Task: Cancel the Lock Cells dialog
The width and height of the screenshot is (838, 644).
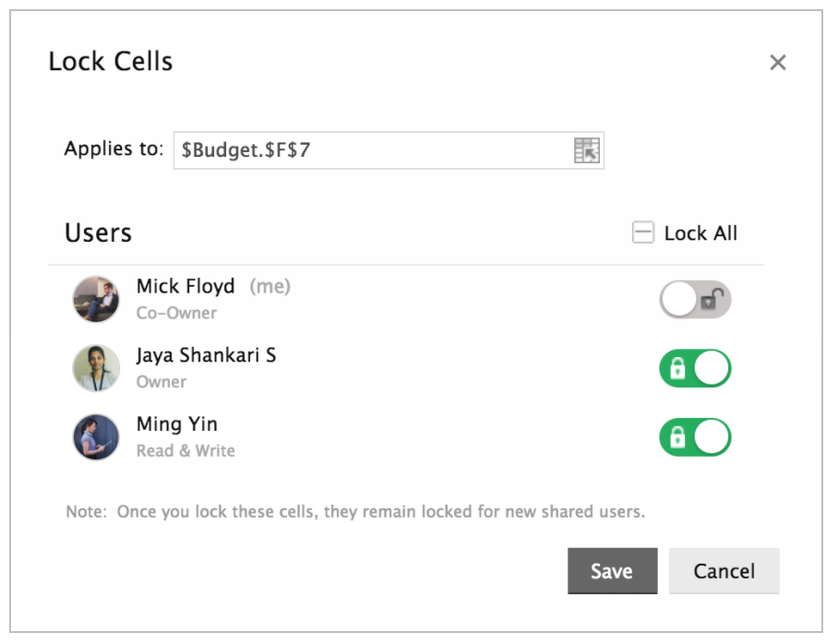Action: coord(724,571)
